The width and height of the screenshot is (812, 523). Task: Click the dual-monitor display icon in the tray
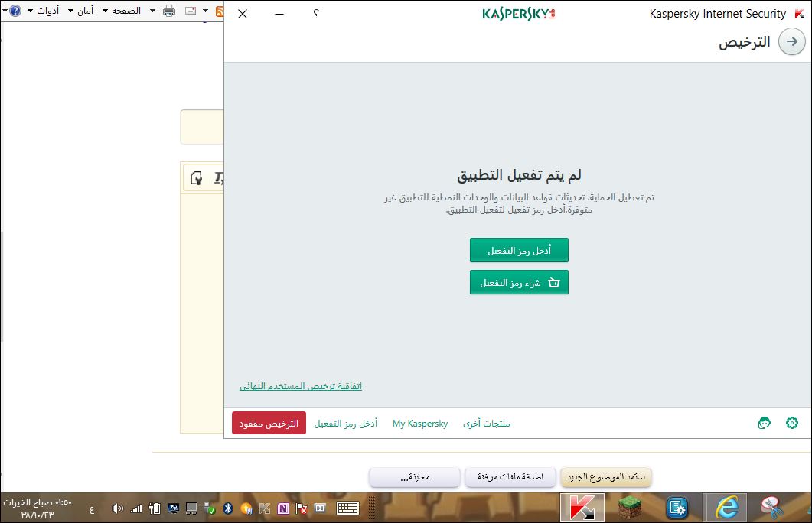pos(173,508)
